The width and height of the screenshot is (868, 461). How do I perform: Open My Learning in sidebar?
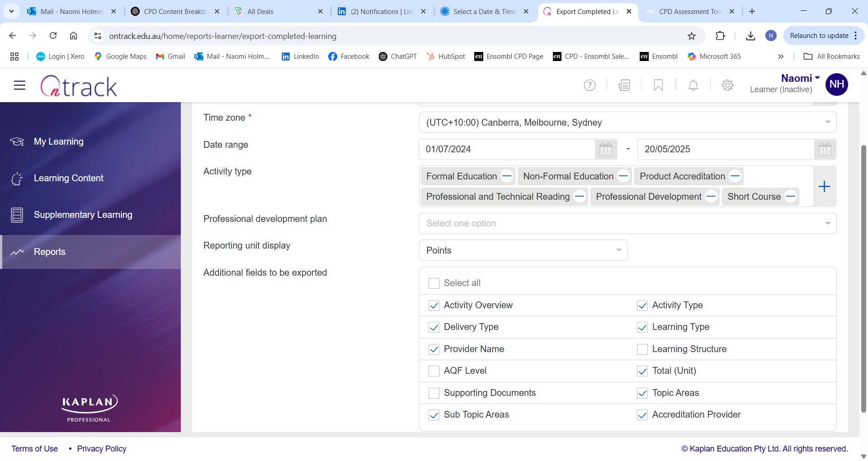pos(90,141)
